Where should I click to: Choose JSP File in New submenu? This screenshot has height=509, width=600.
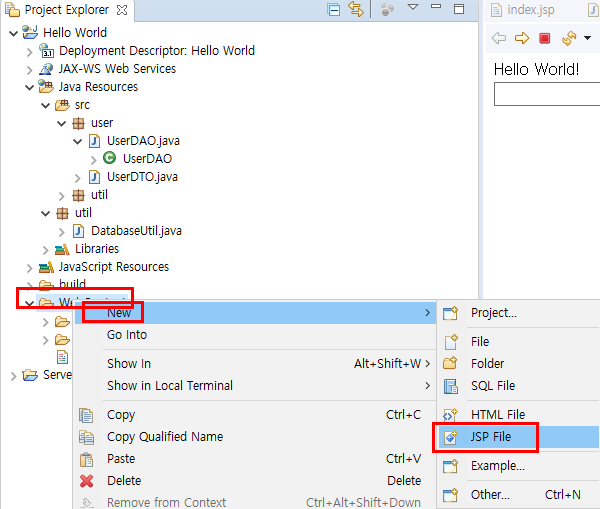pyautogui.click(x=519, y=437)
